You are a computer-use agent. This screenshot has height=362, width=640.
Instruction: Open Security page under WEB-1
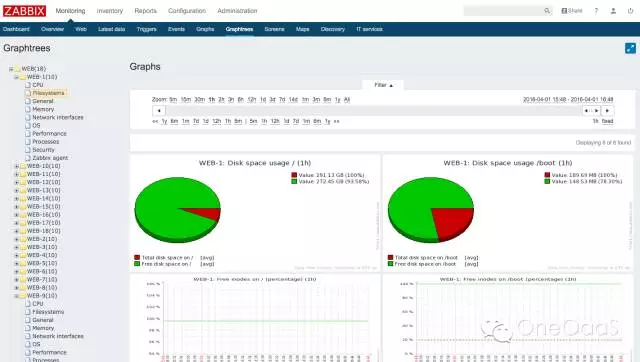coord(43,150)
